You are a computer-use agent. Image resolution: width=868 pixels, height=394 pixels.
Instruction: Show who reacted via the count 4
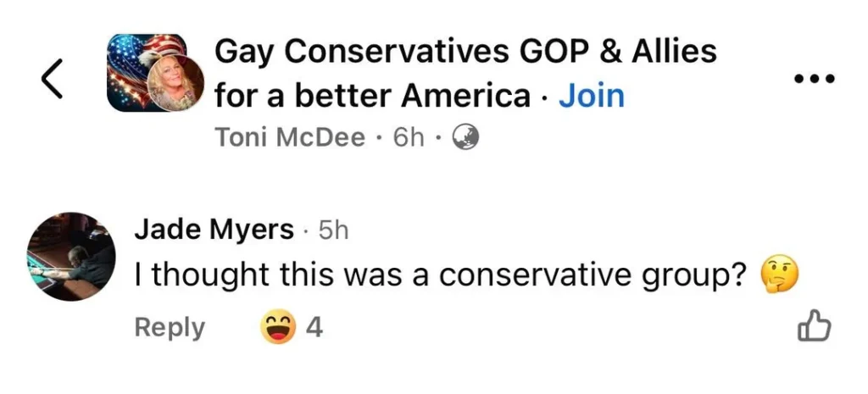[314, 327]
